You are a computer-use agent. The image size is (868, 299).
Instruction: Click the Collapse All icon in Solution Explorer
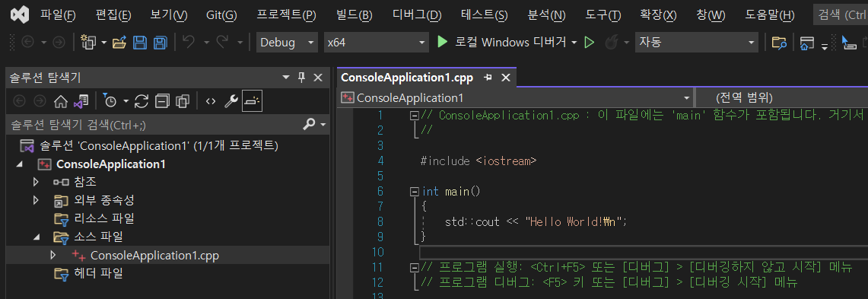[x=162, y=101]
